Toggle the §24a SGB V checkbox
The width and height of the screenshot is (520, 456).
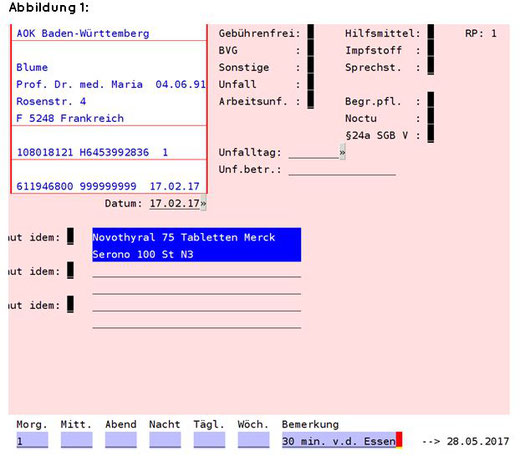431,135
